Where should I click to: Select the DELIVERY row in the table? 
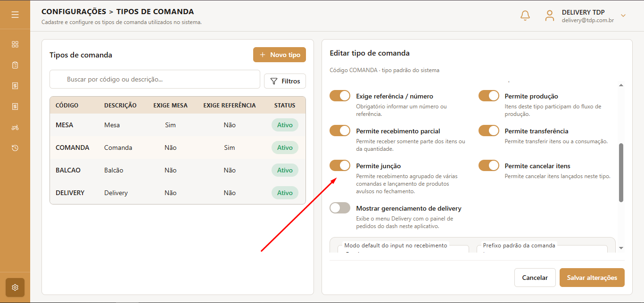point(178,193)
